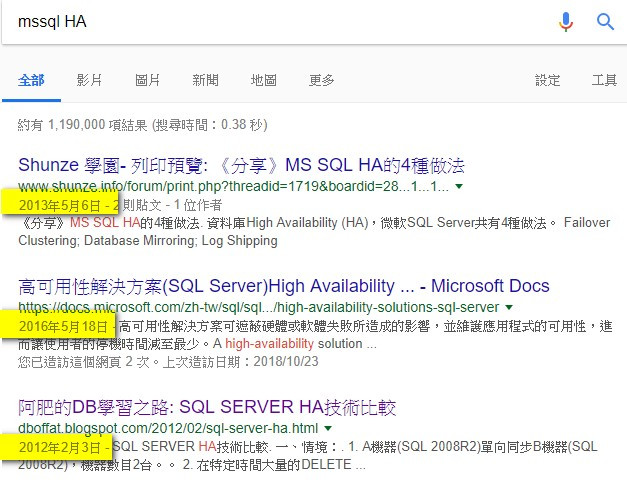Switch to the 影片 tab
Viewport: 627px width, 483px height.
(89, 80)
